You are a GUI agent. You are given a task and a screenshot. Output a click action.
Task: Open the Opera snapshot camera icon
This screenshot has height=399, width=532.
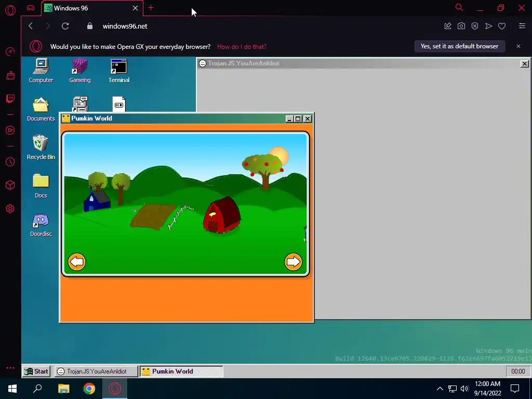tap(461, 26)
